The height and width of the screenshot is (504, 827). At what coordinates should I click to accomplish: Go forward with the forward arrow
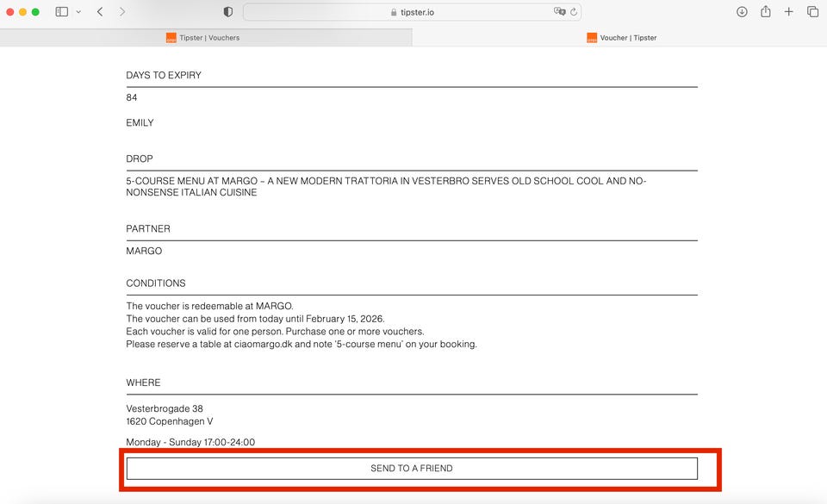click(121, 11)
